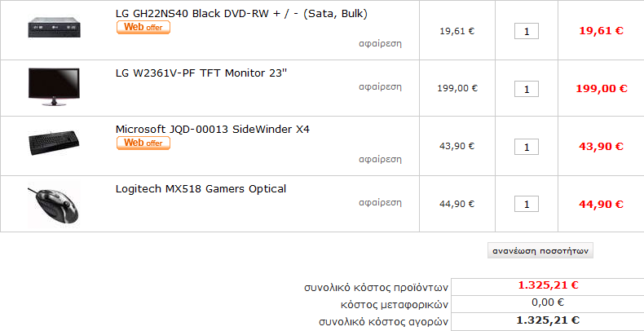This screenshot has width=644, height=331.
Task: Click the Logitech MX518 mouse image
Action: [x=55, y=205]
